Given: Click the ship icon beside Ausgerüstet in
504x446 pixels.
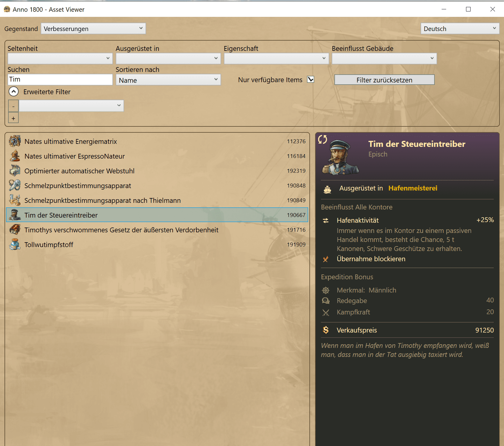Looking at the screenshot, I should pyautogui.click(x=327, y=190).
